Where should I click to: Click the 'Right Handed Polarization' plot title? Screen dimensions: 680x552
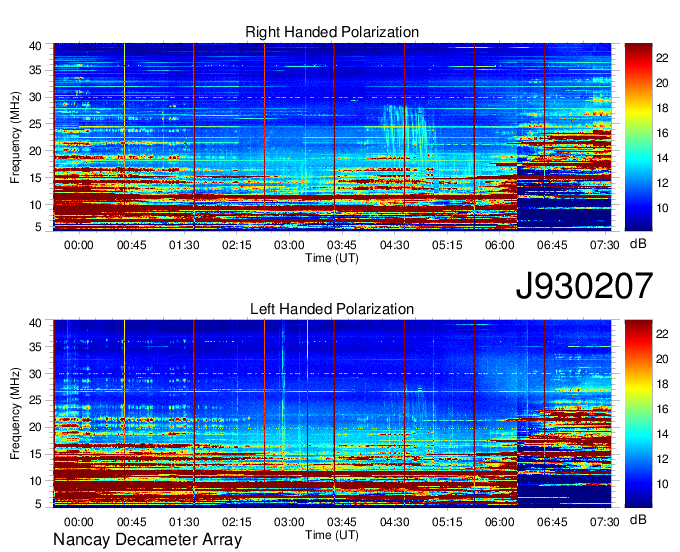pyautogui.click(x=332, y=32)
